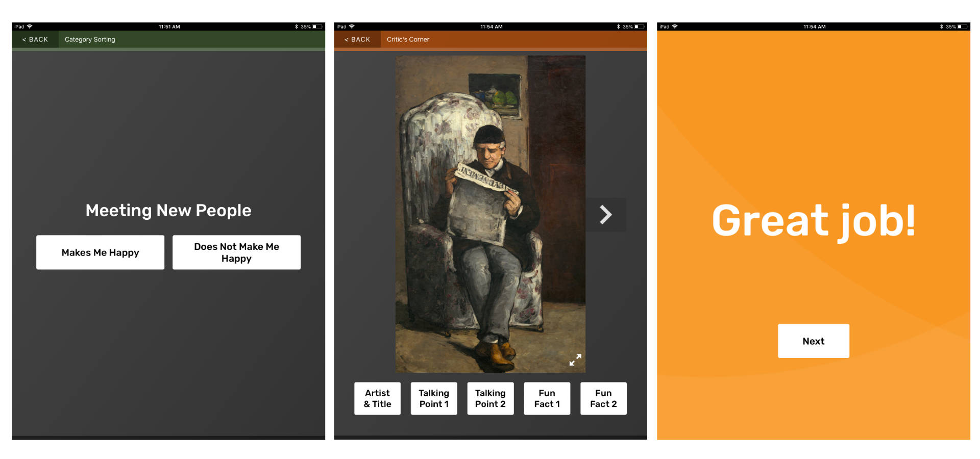Tap Next on Great job screen

click(x=813, y=341)
